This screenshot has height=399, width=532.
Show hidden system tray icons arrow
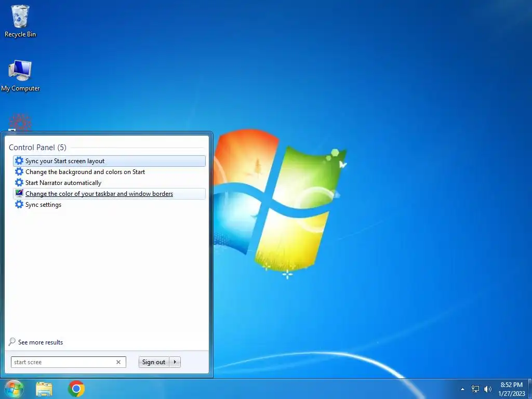point(462,389)
